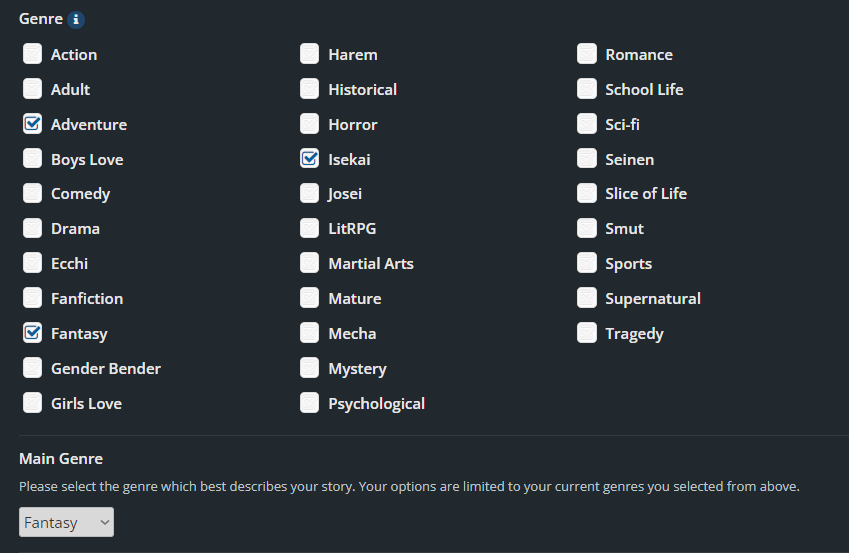This screenshot has height=553, width=849.
Task: Tick the Supernatural checkbox
Action: [587, 298]
